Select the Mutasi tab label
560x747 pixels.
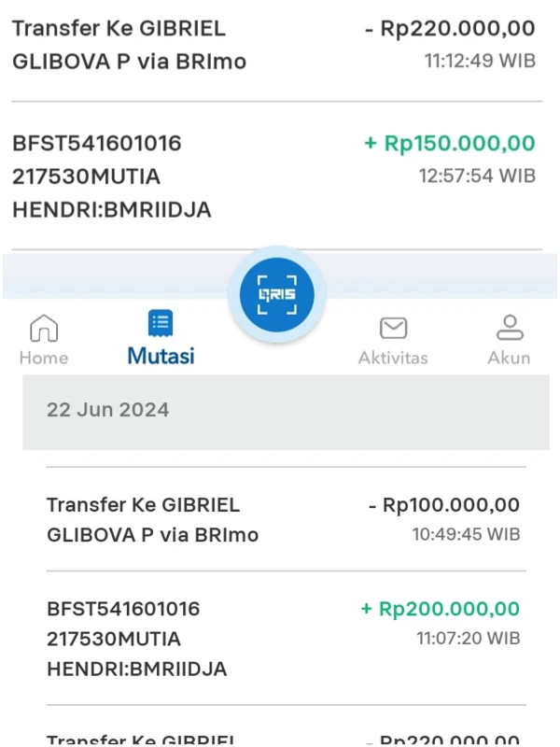[161, 356]
